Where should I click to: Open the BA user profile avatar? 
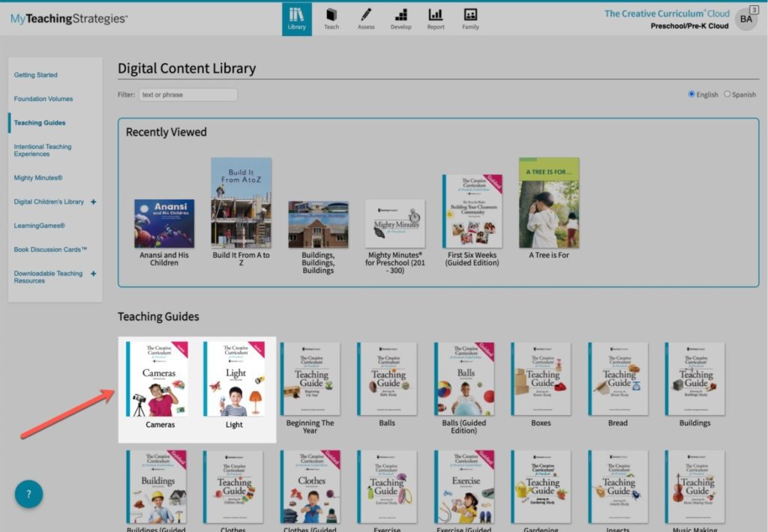[746, 19]
